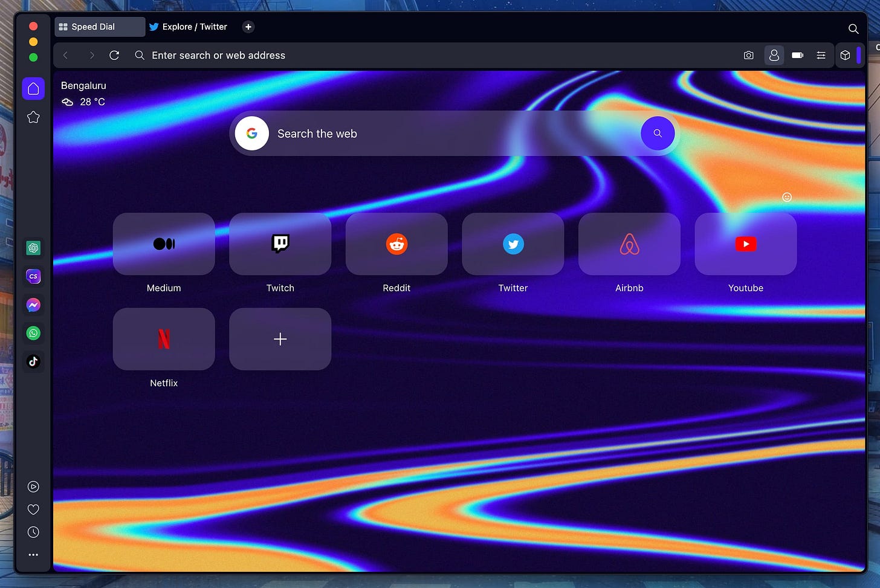Open the Netflix speed dial tile

pyautogui.click(x=164, y=339)
